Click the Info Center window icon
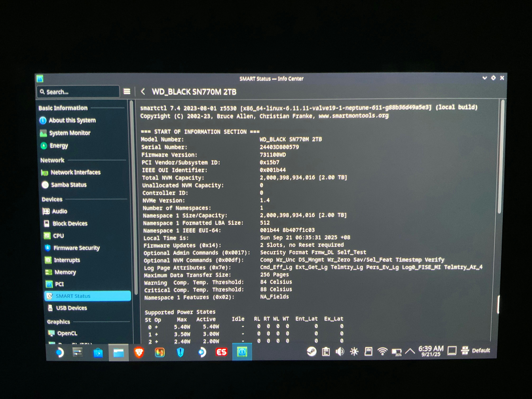This screenshot has width=532, height=399. point(40,79)
